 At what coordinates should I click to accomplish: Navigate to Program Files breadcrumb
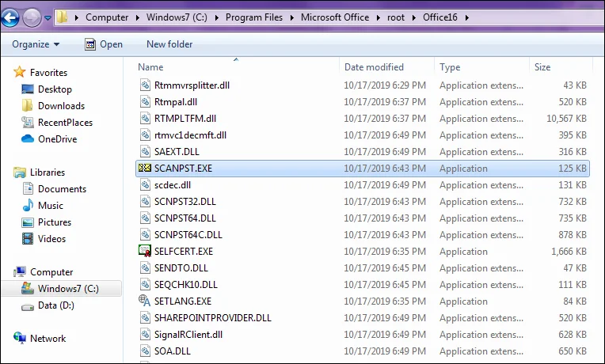point(254,17)
